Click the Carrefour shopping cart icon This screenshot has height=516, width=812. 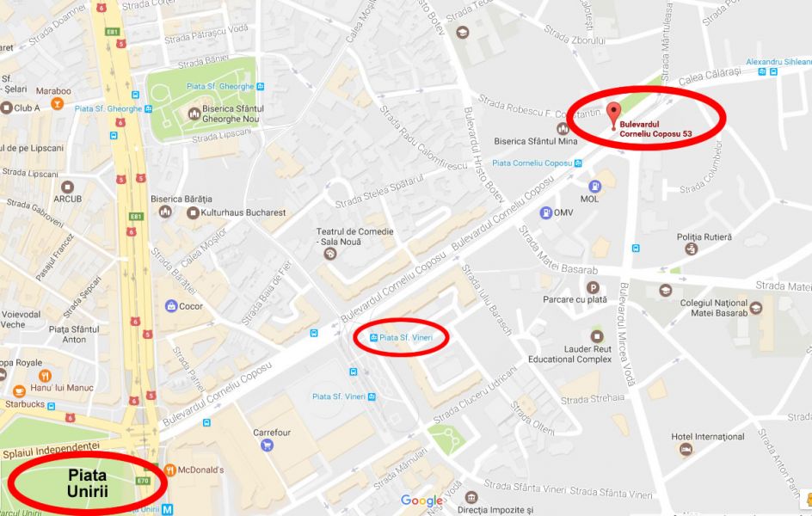(x=268, y=445)
